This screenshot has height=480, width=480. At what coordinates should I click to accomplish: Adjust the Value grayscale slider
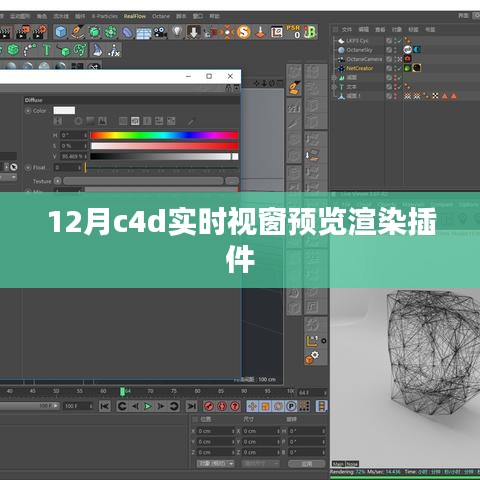coord(164,156)
